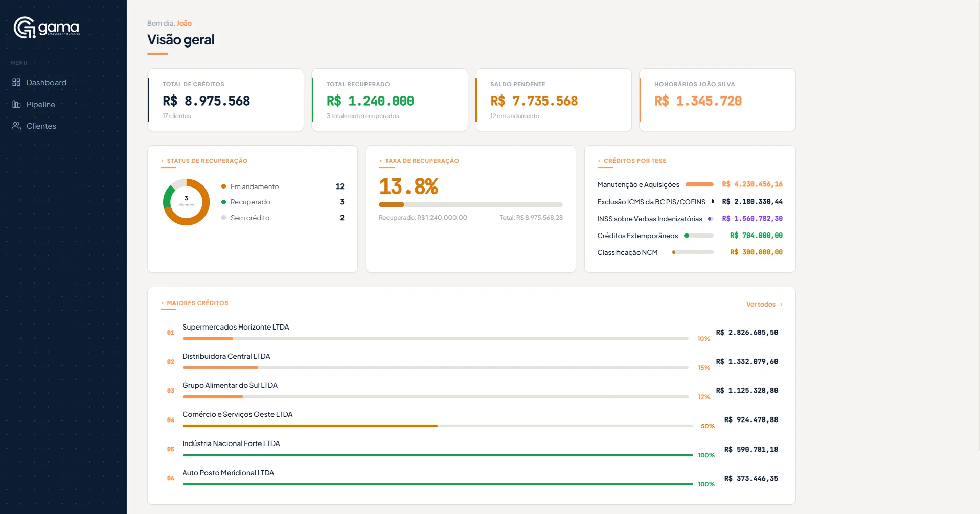The height and width of the screenshot is (514, 980).
Task: Click 'Total: R$ 8.975.568,28' text
Action: pos(531,218)
